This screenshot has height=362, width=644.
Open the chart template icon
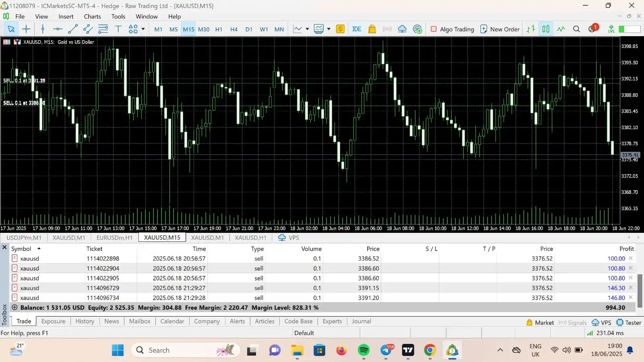point(319,29)
